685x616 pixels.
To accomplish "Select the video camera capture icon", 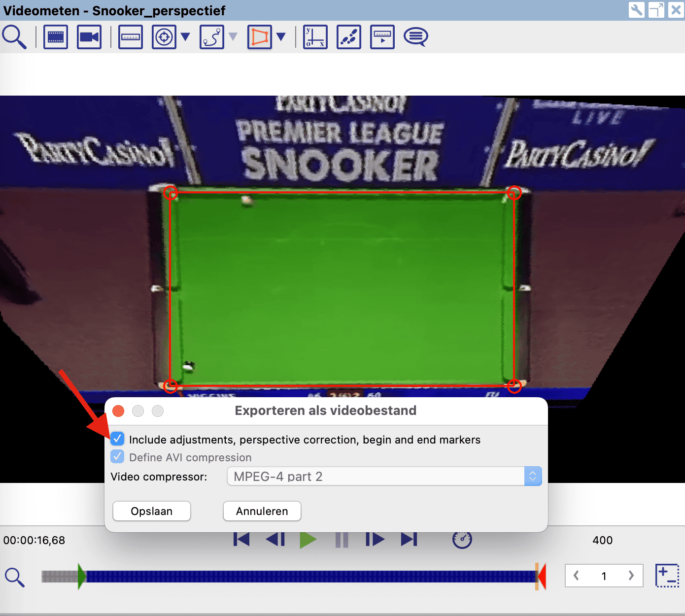I will tap(89, 37).
